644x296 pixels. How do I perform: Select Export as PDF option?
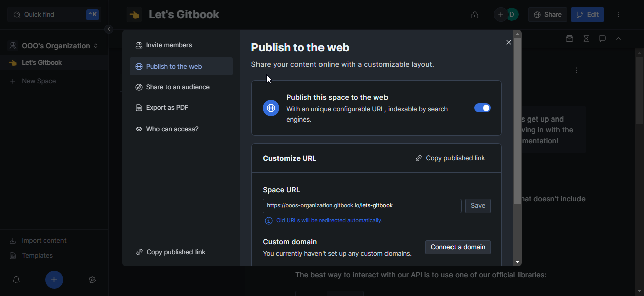click(167, 108)
